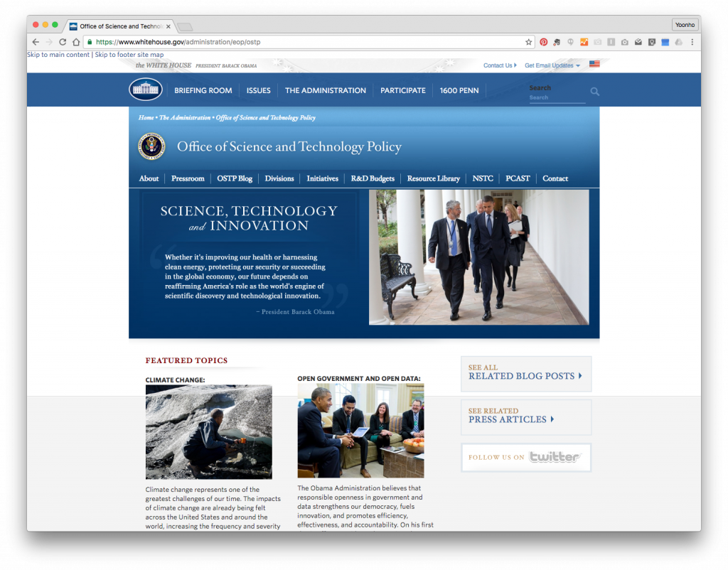Viewport: 728px width, 570px height.
Task: Click Office of Science and Technology Policy title
Action: pyautogui.click(x=289, y=146)
